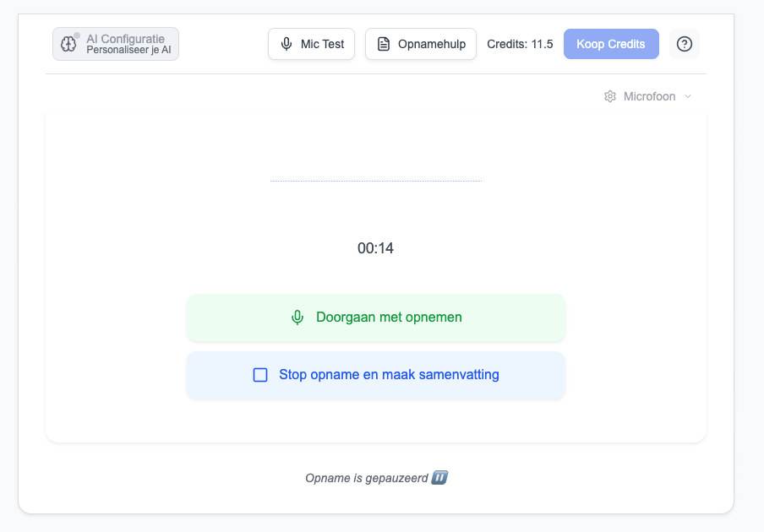Click the Opname is gepauzeerd status text
This screenshot has width=764, height=532.
tap(367, 478)
